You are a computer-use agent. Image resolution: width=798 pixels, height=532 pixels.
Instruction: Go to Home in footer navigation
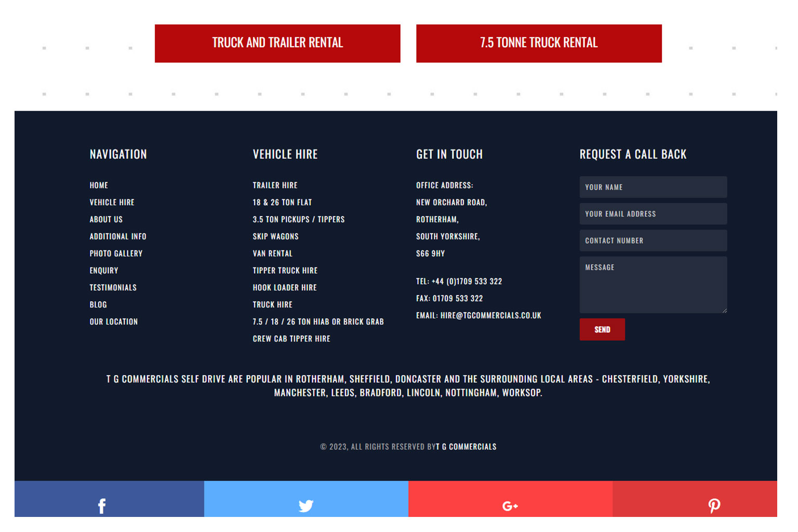[99, 185]
